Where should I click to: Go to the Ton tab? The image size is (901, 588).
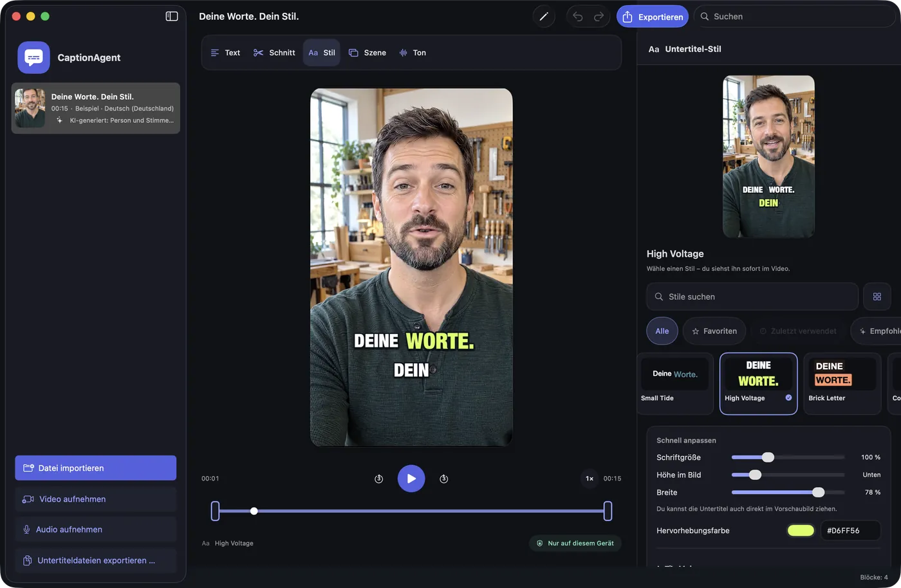pos(413,53)
